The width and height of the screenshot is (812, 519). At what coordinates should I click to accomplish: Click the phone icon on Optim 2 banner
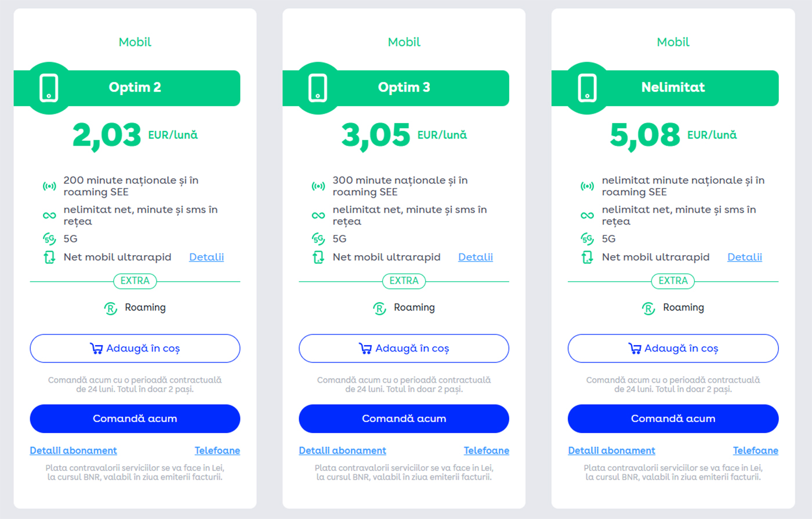pos(49,88)
